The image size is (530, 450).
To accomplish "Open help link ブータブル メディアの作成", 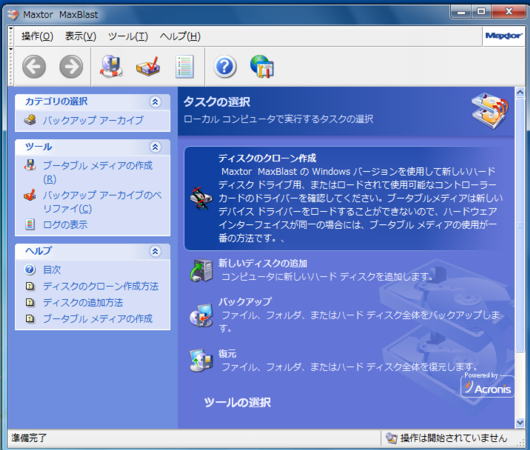I will point(97,319).
